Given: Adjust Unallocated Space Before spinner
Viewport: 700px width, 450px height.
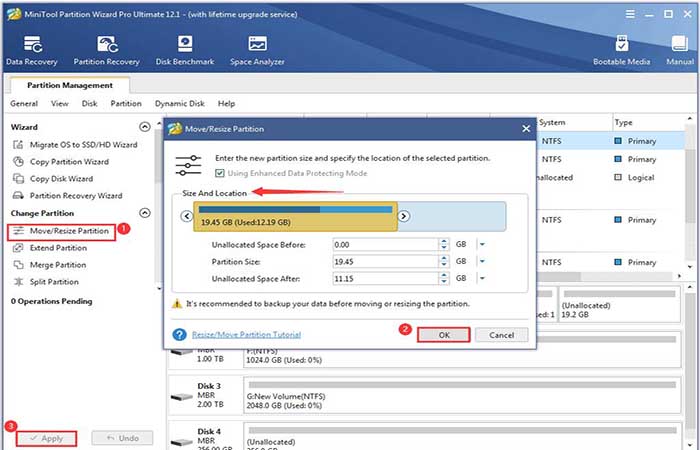Looking at the screenshot, I should tap(444, 245).
